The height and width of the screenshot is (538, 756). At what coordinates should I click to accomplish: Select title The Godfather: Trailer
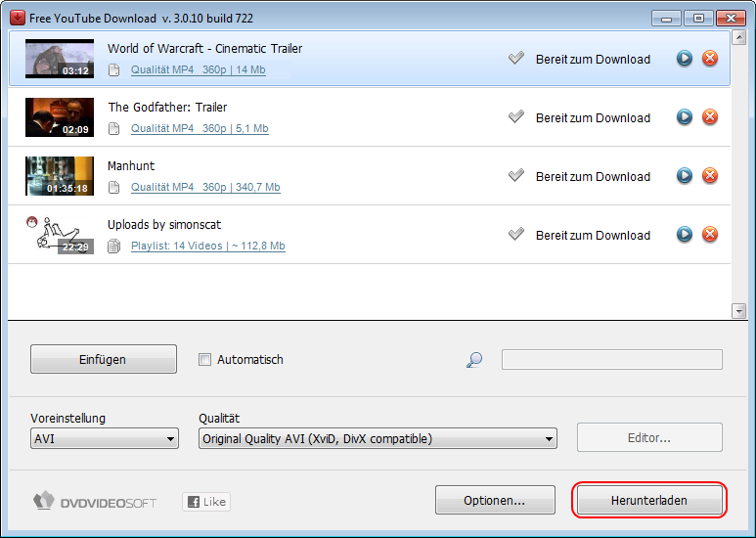(167, 107)
